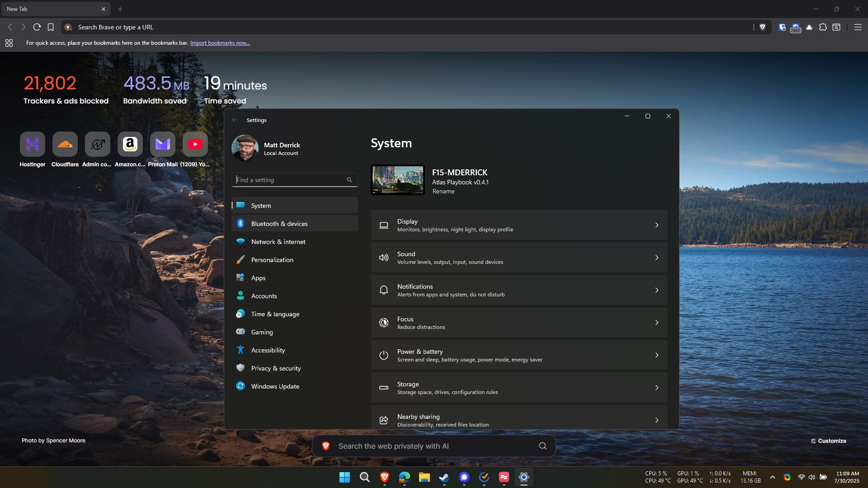Open File Explorer from the taskbar
Screen dimensions: 868x488
[x=424, y=477]
